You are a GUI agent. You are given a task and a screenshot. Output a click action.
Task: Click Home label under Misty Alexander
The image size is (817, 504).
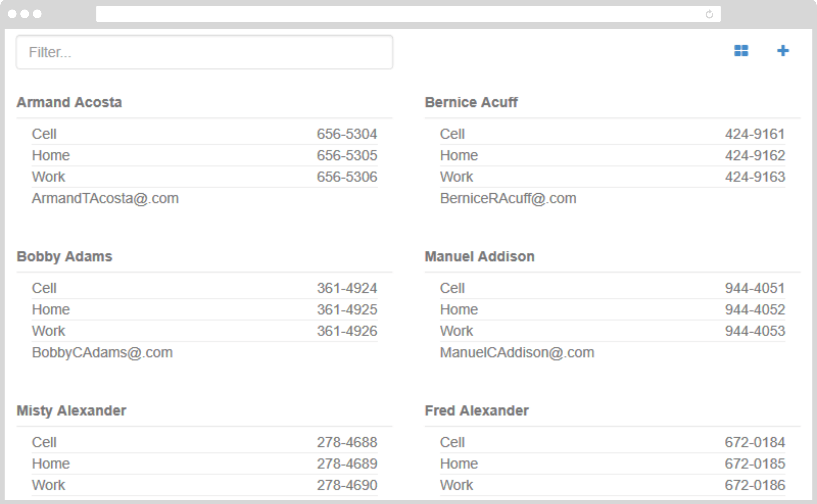[51, 464]
